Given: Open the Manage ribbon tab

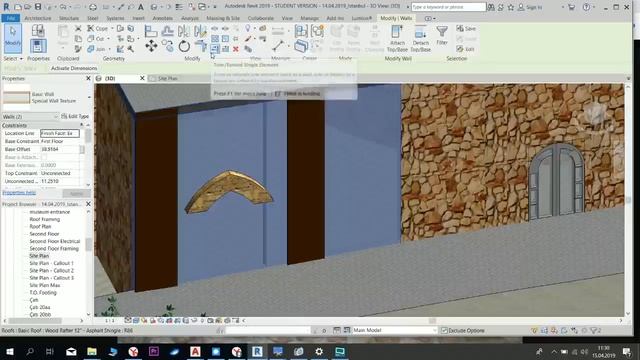Looking at the screenshot, I should tap(309, 18).
